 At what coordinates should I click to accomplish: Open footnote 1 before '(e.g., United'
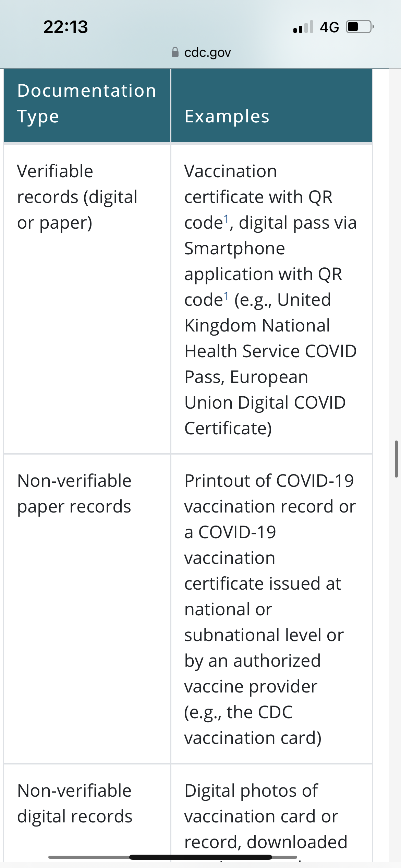226,296
